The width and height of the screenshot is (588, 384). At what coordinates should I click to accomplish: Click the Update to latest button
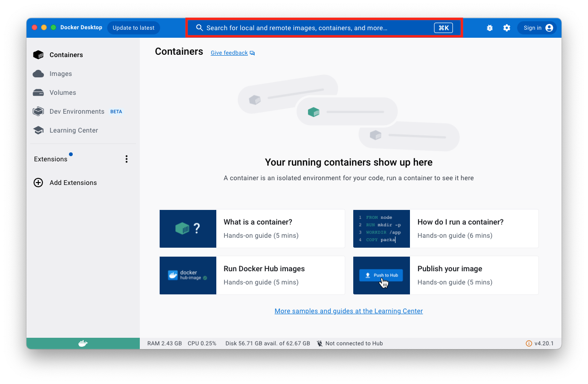coord(134,28)
